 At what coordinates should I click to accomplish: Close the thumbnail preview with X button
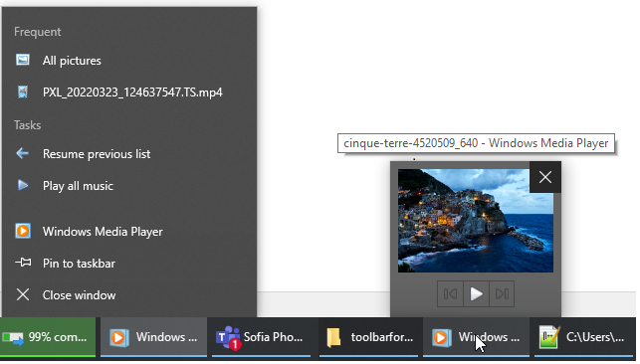(544, 177)
